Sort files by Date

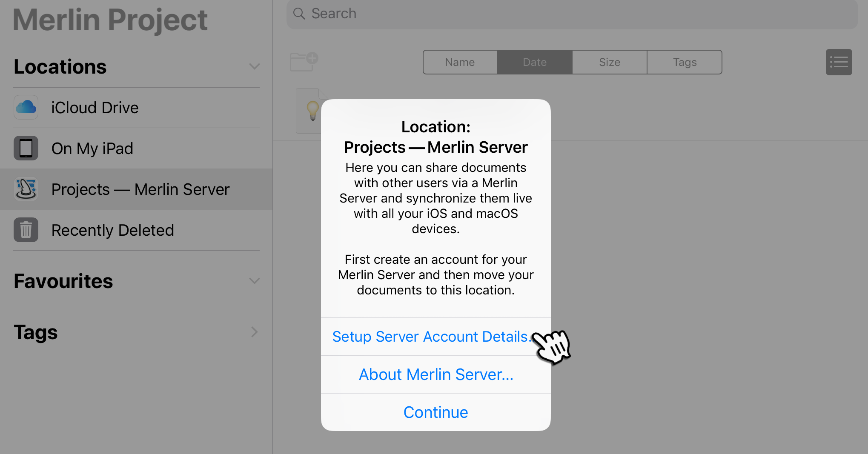click(535, 62)
